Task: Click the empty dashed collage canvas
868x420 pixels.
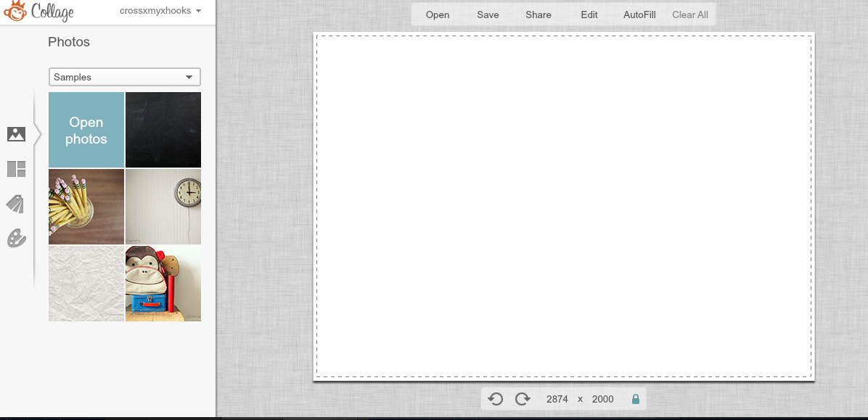Action: point(563,207)
